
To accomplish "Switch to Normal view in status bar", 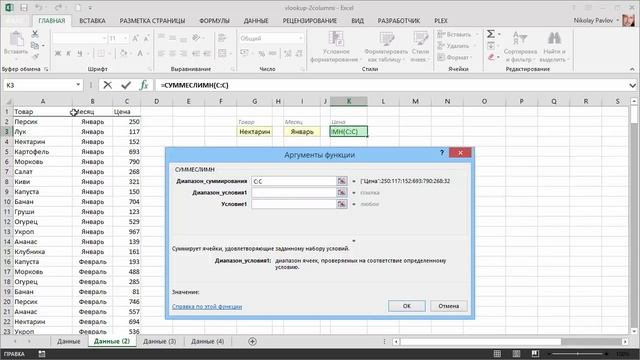I will tap(497, 353).
